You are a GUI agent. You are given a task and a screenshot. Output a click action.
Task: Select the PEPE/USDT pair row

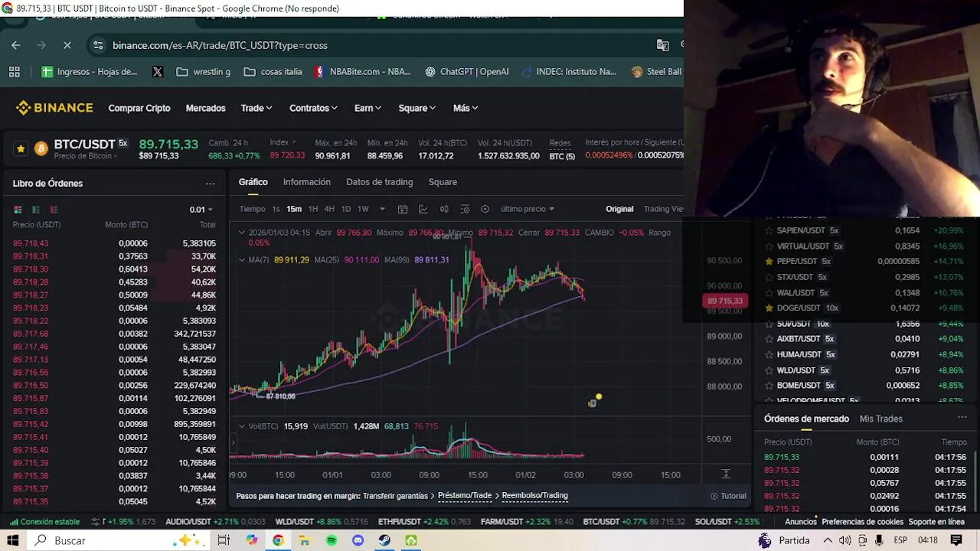(x=864, y=261)
